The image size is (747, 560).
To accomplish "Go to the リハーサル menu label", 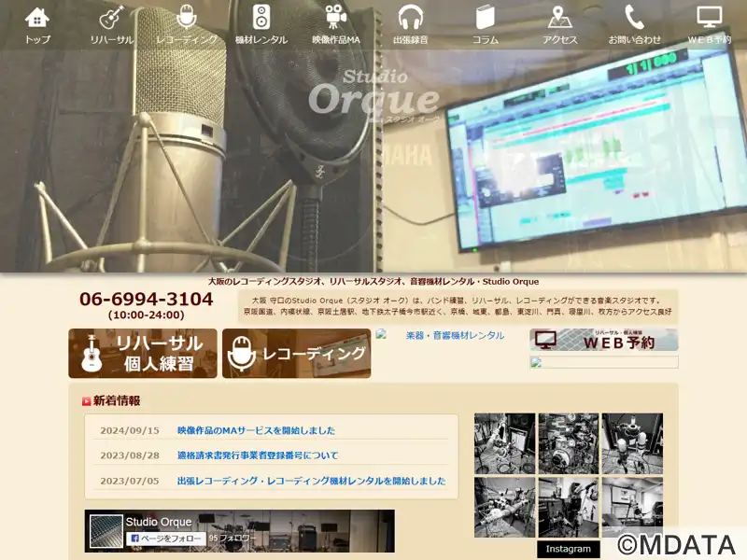I will coord(112,39).
